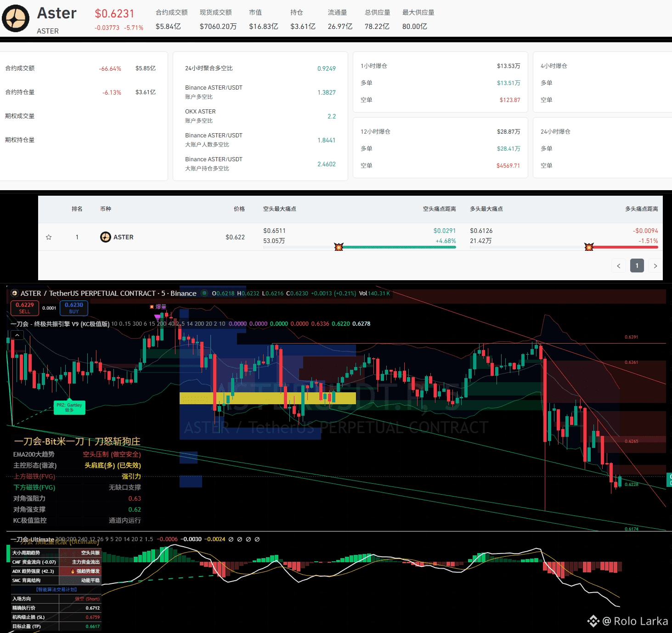Click the short max pain burst marker
The width and height of the screenshot is (672, 633).
coord(339,247)
